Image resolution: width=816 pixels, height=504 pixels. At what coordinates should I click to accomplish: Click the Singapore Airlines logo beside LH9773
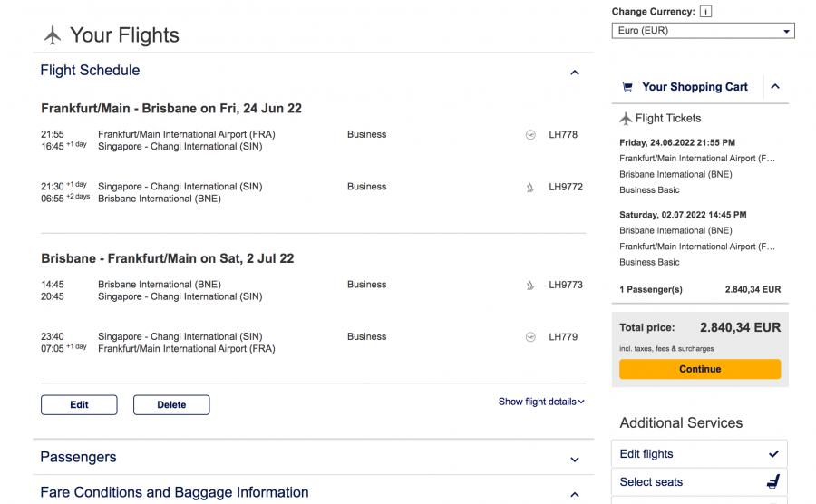pyautogui.click(x=530, y=286)
